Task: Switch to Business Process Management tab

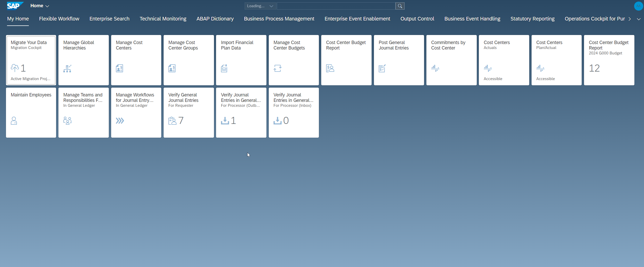Action: pyautogui.click(x=279, y=19)
